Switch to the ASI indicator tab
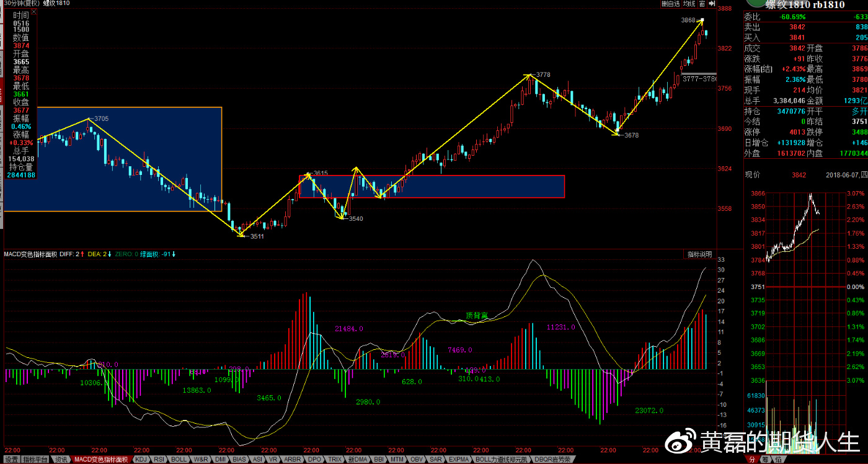Image resolution: width=868 pixels, height=464 pixels. [257, 460]
